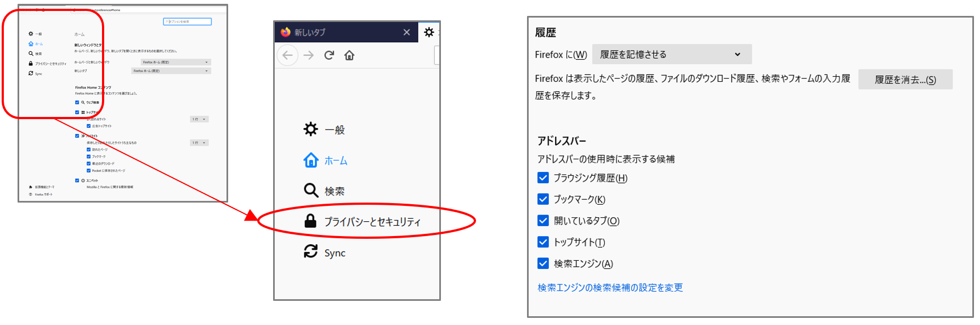The width and height of the screenshot is (980, 325).
Task: Click the address bar in the enlarged browser toolbar
Action: pos(437,55)
